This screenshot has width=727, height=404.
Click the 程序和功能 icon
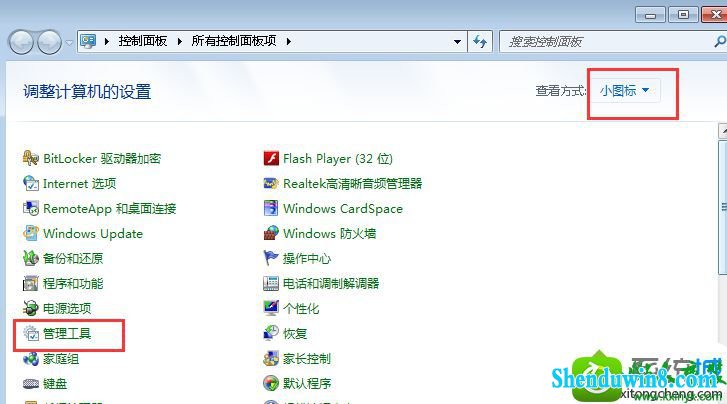31,283
